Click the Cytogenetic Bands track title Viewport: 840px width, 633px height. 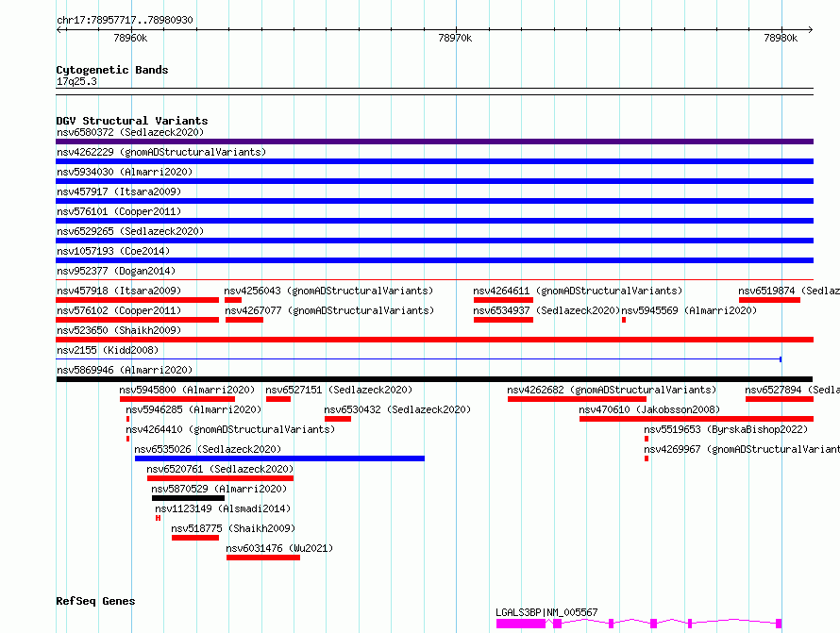coord(112,70)
